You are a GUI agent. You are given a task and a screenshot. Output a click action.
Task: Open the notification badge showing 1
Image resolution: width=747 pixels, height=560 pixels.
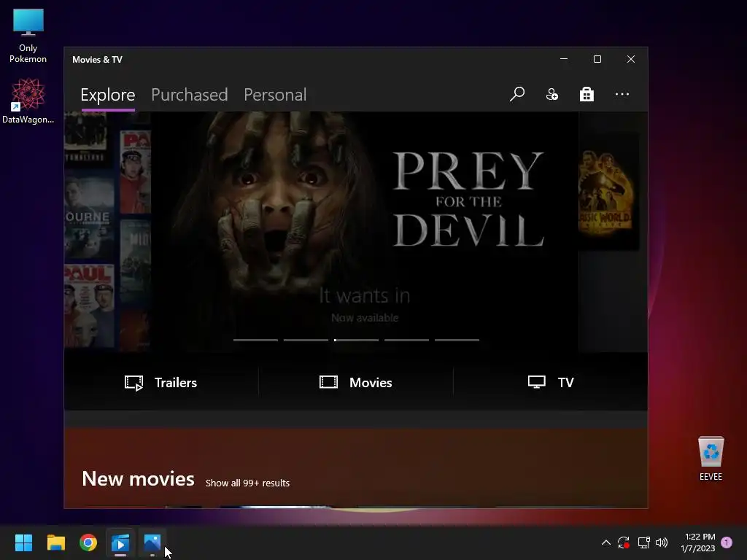[727, 542]
